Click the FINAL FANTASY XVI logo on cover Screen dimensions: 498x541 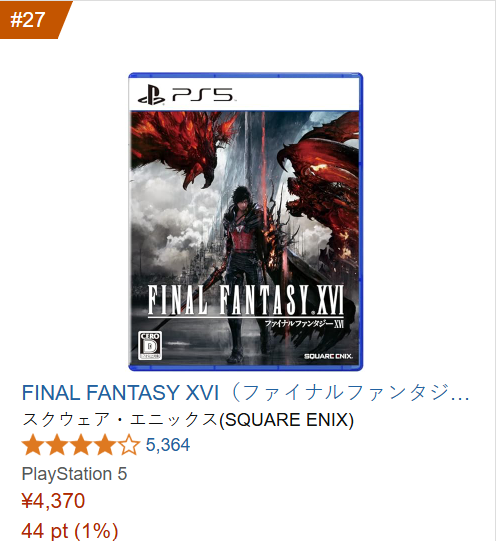[x=246, y=300]
